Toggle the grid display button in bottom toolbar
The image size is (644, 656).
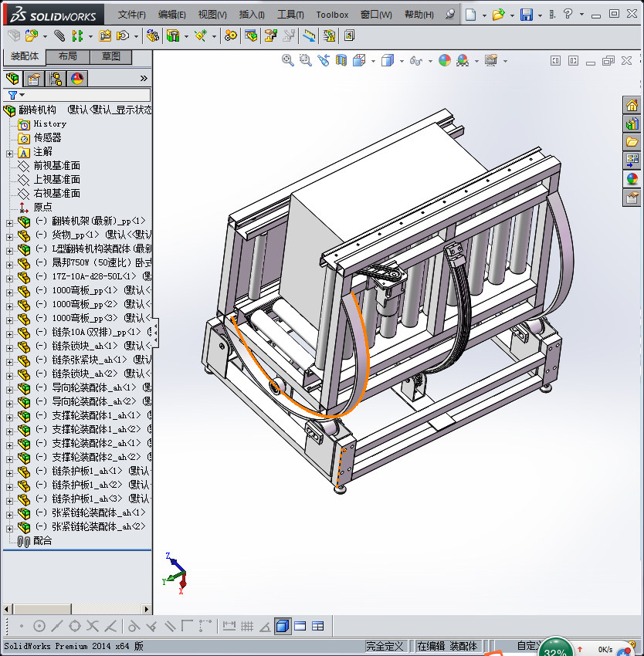pyautogui.click(x=247, y=626)
